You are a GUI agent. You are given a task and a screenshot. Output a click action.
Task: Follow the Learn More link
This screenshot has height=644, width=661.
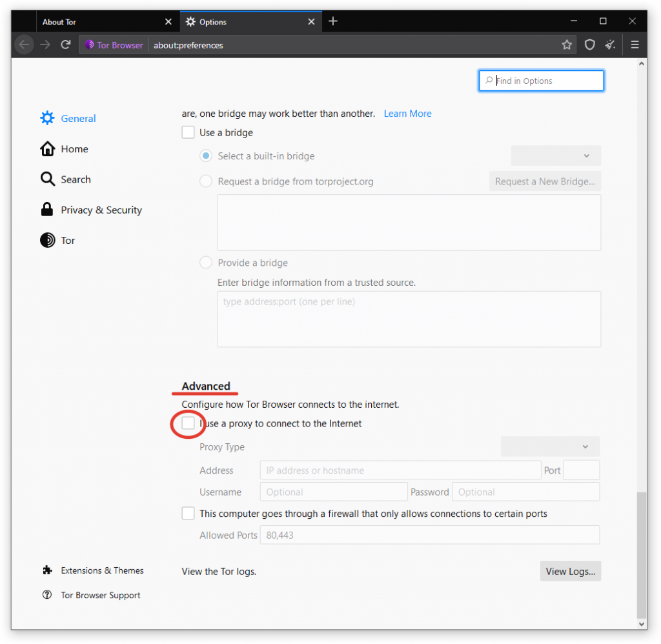(x=407, y=114)
